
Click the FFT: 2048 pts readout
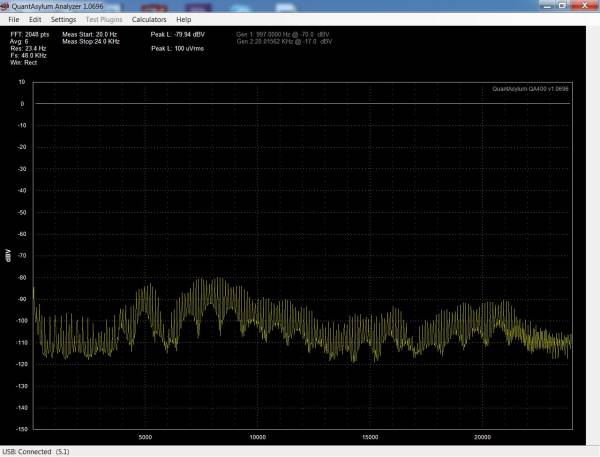pyautogui.click(x=30, y=34)
